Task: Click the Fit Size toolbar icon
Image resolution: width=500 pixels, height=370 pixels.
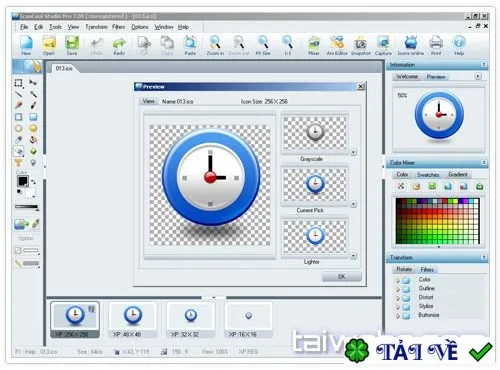Action: (263, 46)
